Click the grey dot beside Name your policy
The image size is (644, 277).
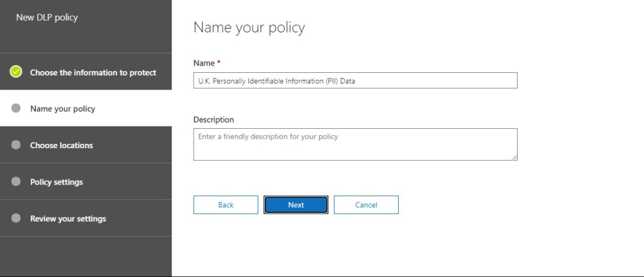(x=16, y=108)
